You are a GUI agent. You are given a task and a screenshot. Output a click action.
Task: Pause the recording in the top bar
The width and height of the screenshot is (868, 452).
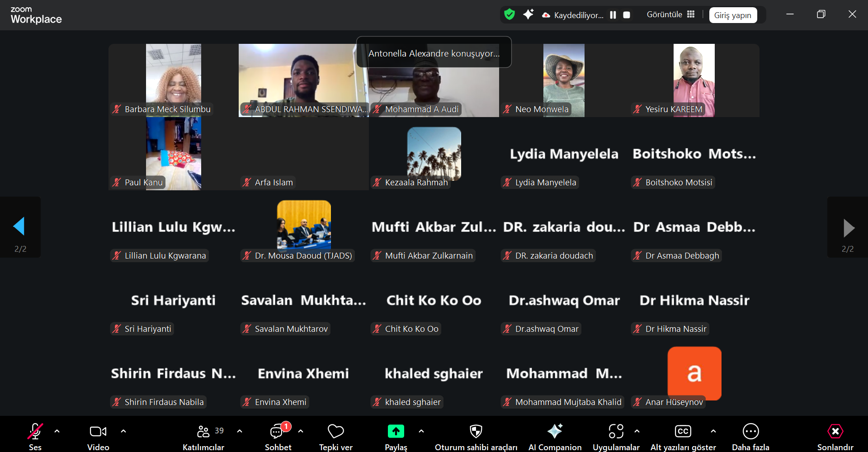pyautogui.click(x=613, y=15)
